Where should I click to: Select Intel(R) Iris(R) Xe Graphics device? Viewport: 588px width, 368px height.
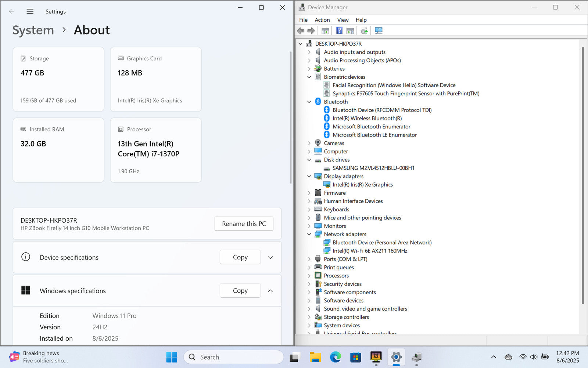(362, 185)
